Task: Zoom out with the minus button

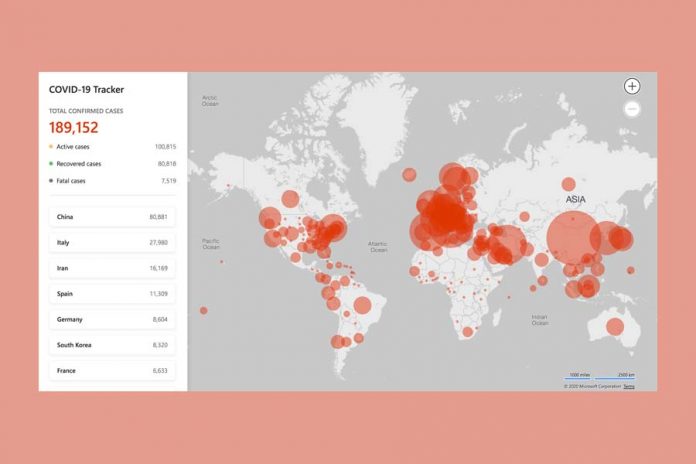Action: click(632, 109)
